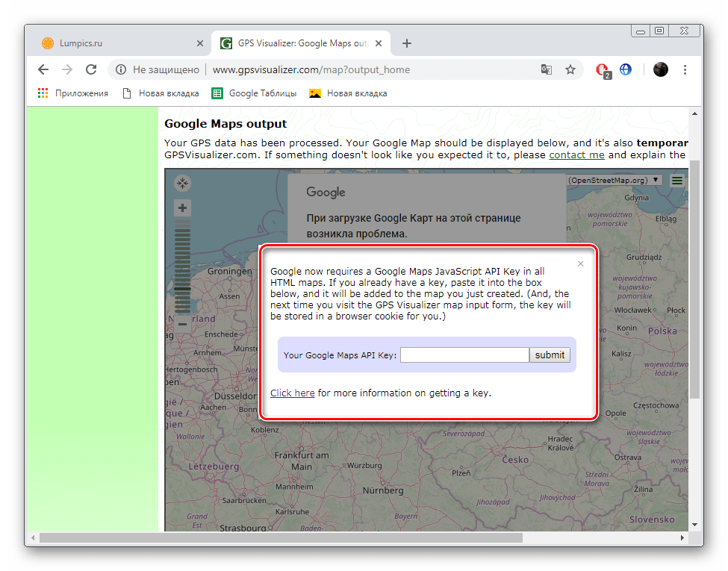Open the first Новая вкладка bookmark

161,93
